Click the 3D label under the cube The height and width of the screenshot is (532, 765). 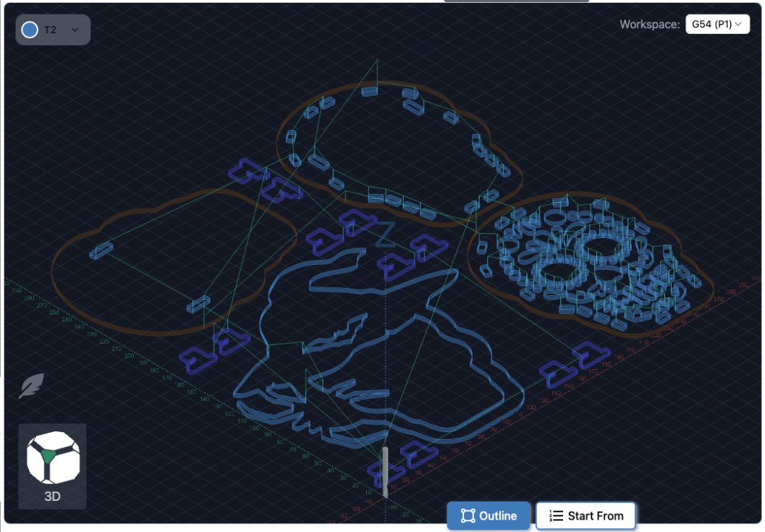click(x=52, y=497)
